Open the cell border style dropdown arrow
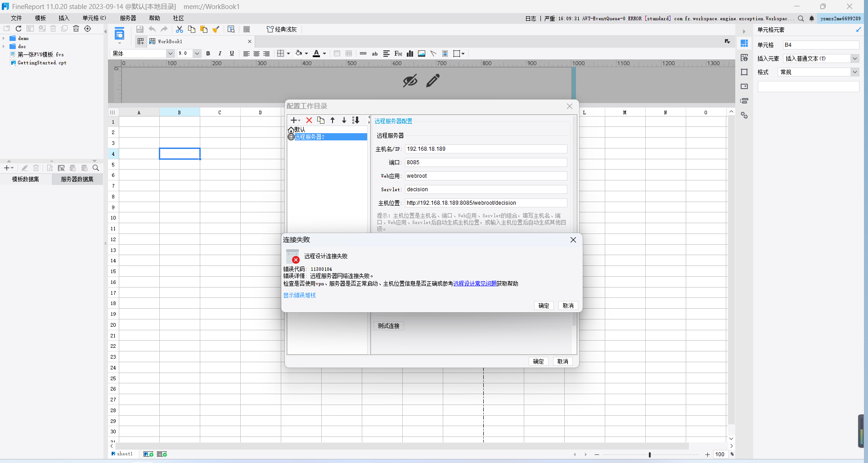 coord(288,54)
